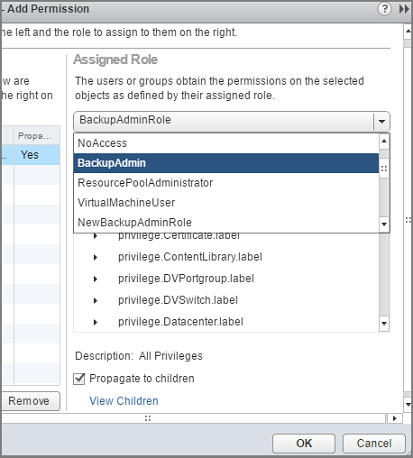This screenshot has width=413, height=458.
Task: Click the dialog scroll-up arrow at top right
Action: coord(408,31)
